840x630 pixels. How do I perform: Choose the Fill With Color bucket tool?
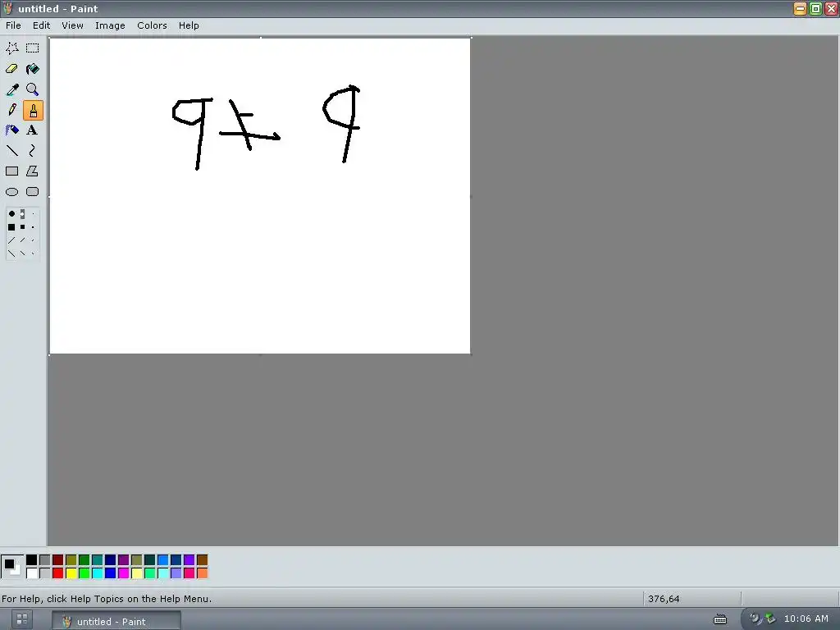point(32,69)
